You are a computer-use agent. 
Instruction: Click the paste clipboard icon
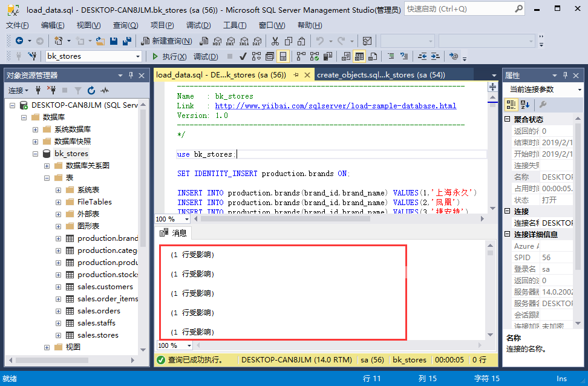click(x=301, y=41)
